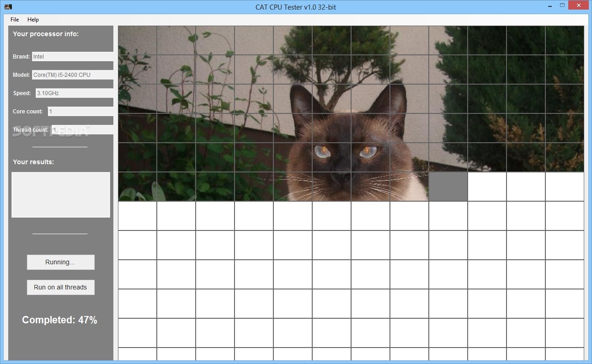Click the Speed: label
The width and height of the screenshot is (592, 364).
coord(22,93)
